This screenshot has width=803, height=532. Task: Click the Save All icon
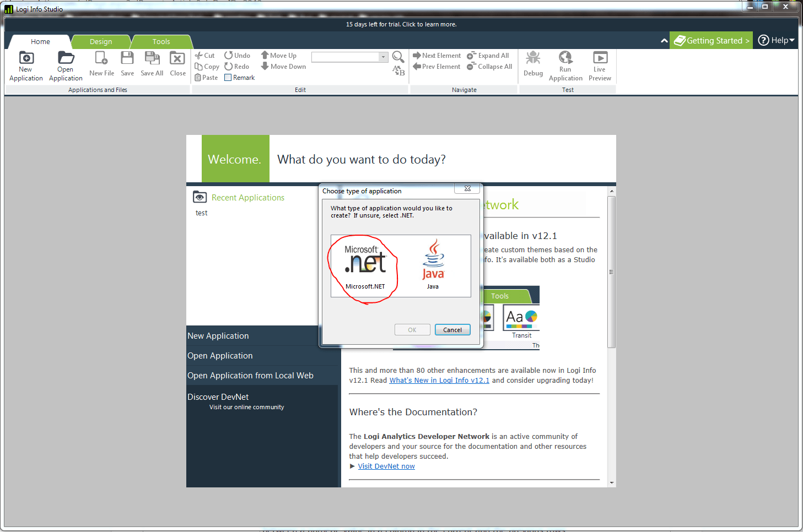(x=152, y=65)
